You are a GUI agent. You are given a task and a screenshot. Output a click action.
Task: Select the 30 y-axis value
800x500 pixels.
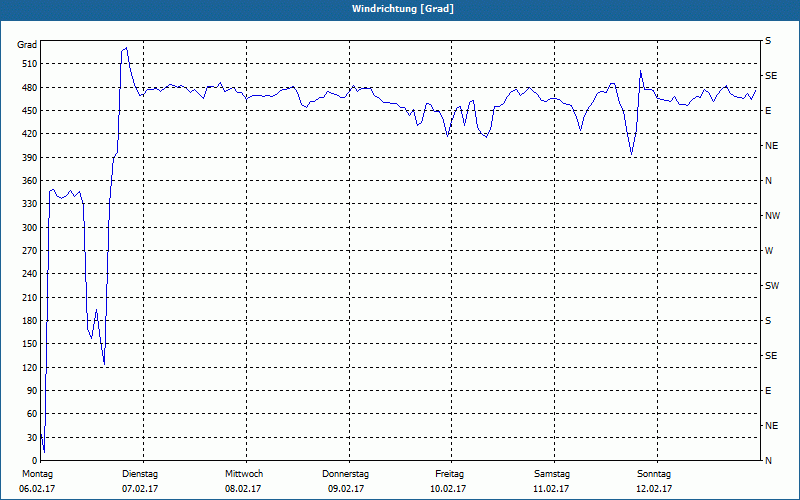coord(32,437)
